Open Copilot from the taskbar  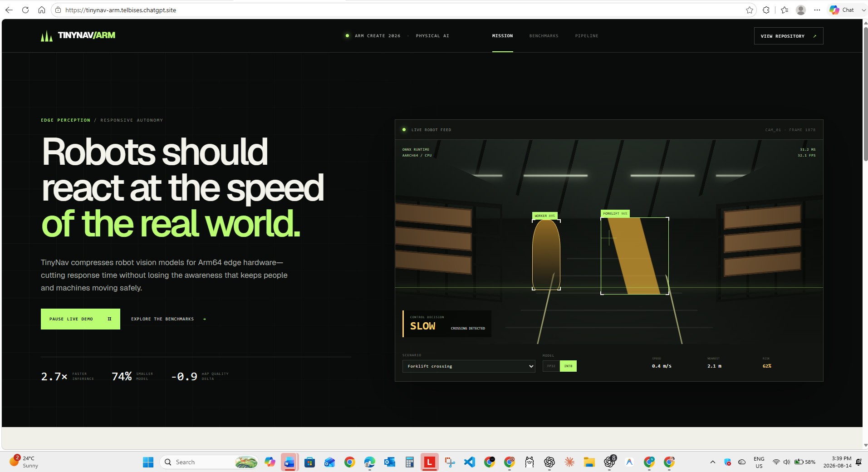(x=270, y=462)
